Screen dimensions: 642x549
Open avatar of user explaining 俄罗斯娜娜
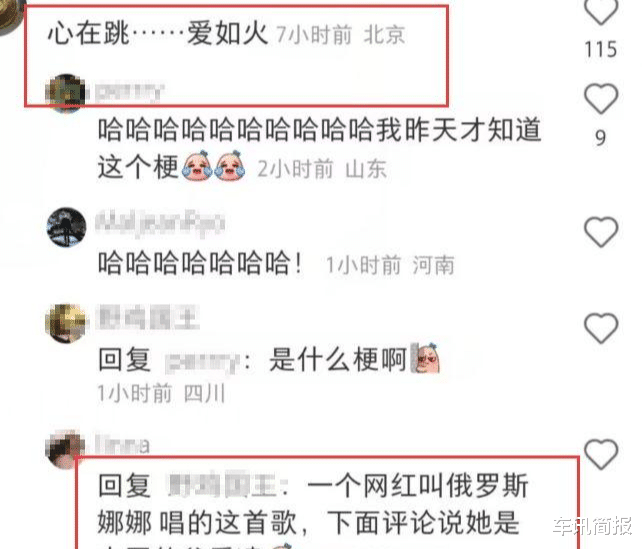[x=66, y=449]
